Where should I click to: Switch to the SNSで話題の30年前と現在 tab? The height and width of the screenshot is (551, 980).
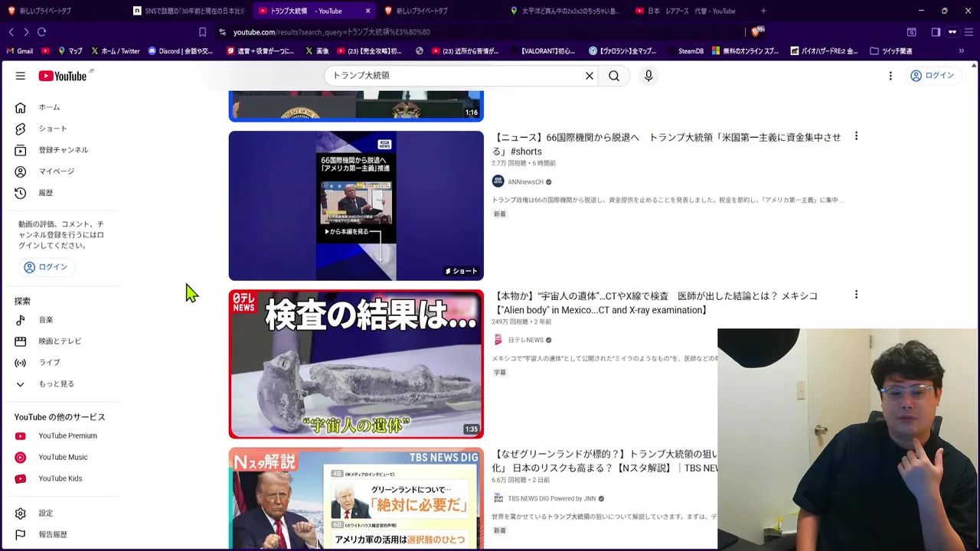tap(188, 11)
